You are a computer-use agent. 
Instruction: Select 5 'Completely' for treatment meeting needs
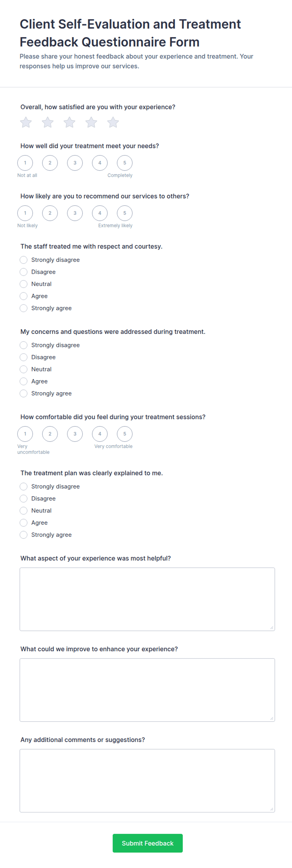[125, 163]
